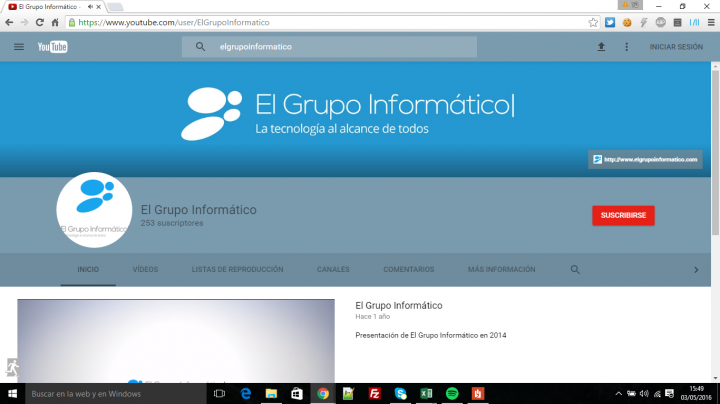Image resolution: width=720 pixels, height=404 pixels.
Task: Close the El Grupo Informático tab
Action: pyautogui.click(x=98, y=7)
